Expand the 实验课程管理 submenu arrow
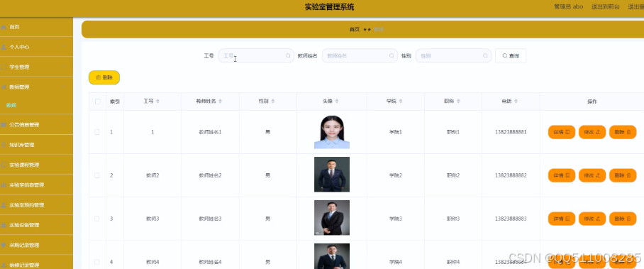Viewport: 644px width, 269px height. tap(65, 165)
